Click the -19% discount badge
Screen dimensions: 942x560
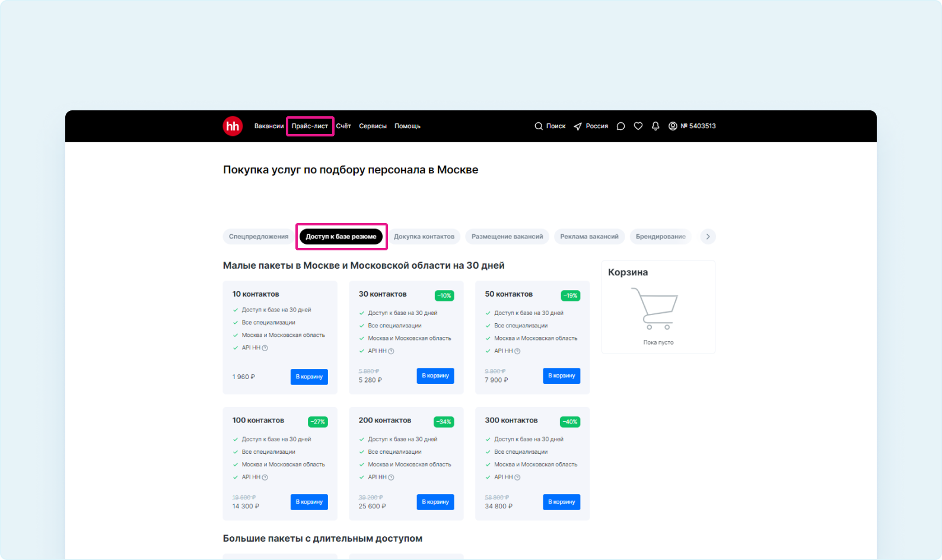coord(571,295)
